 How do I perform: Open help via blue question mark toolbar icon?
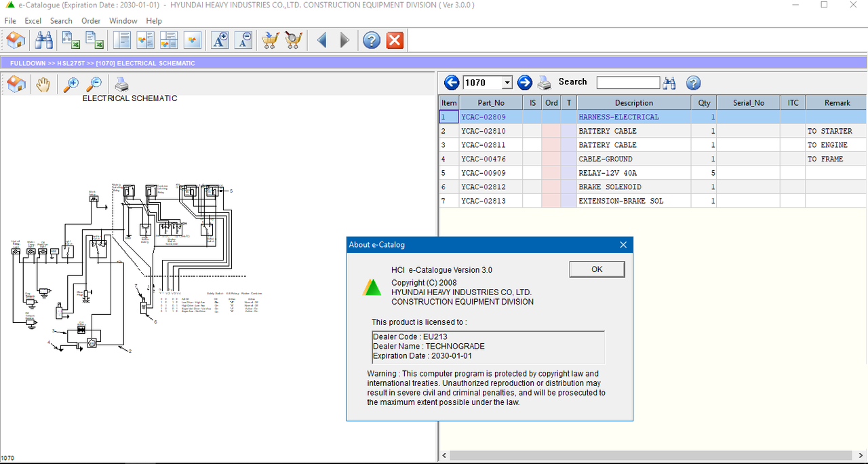click(371, 41)
